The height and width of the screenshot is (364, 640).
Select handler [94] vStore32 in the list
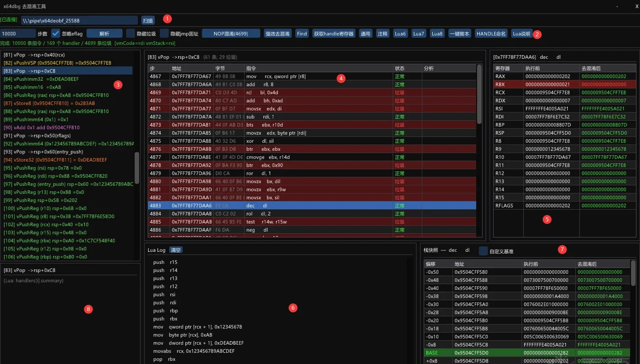pos(67,160)
